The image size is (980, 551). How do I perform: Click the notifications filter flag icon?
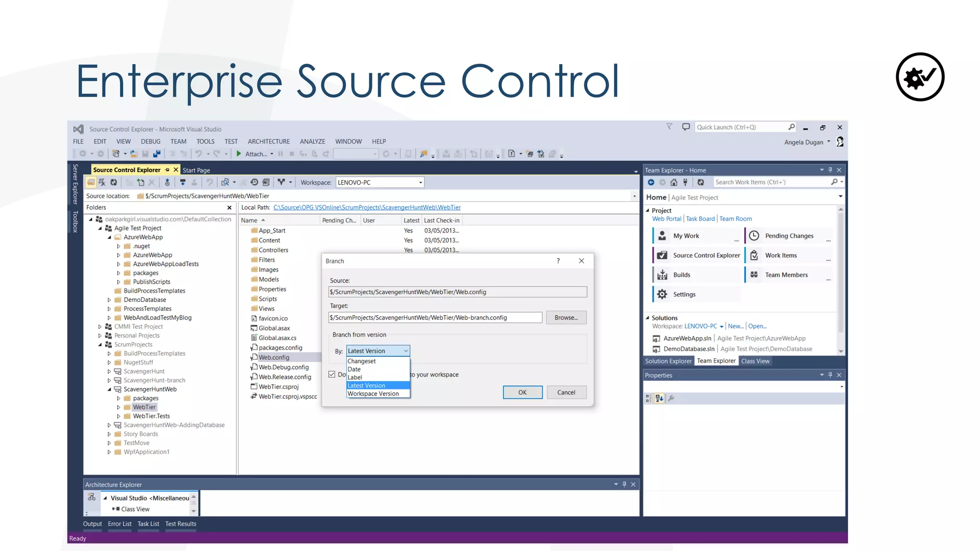coord(669,127)
